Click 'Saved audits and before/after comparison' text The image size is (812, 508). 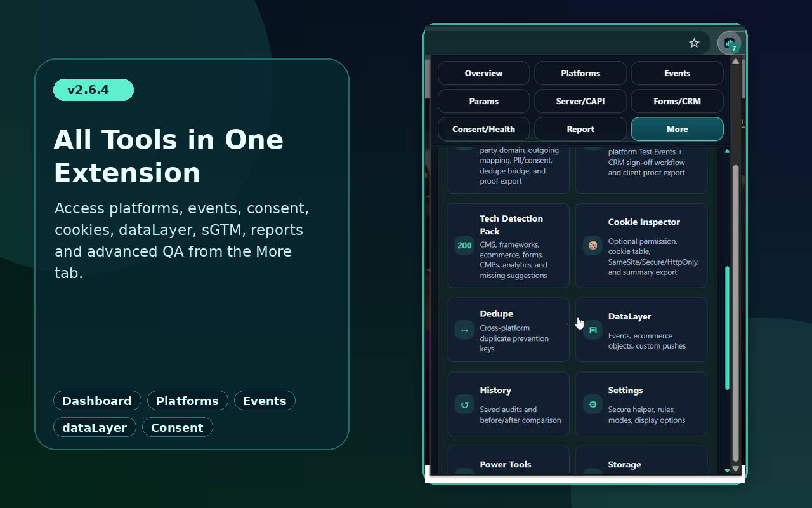click(x=520, y=415)
